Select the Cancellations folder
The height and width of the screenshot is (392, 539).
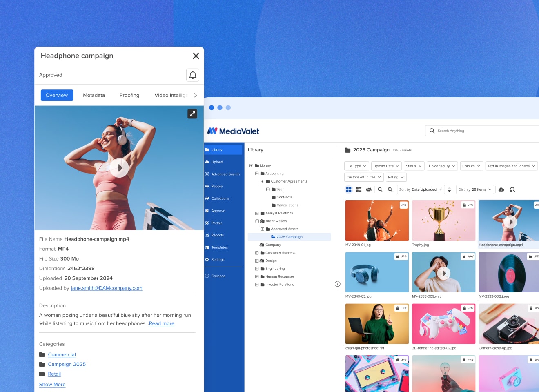click(x=285, y=205)
